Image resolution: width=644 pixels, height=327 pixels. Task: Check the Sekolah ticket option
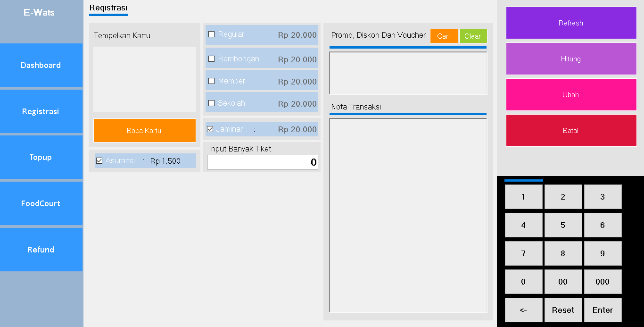coord(212,103)
